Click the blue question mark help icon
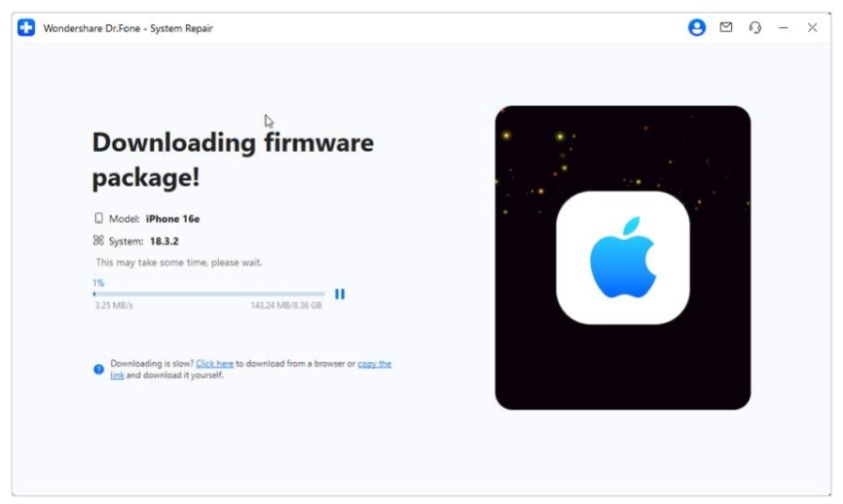 (99, 369)
